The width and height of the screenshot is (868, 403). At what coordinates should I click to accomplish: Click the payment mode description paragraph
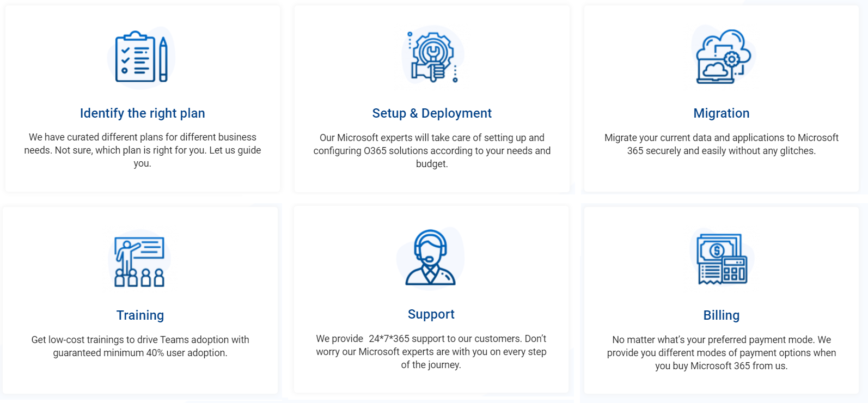pos(722,353)
